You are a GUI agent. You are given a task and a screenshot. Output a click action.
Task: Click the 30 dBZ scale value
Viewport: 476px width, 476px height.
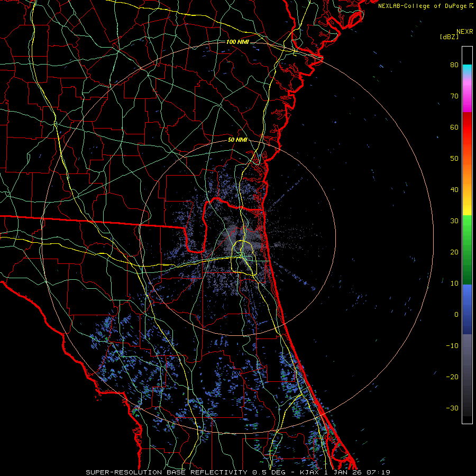point(454,221)
